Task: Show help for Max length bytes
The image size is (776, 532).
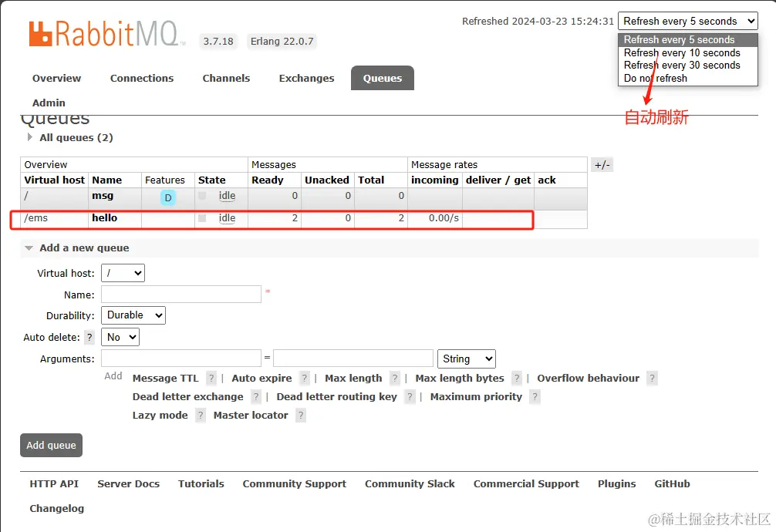Action: coord(517,379)
